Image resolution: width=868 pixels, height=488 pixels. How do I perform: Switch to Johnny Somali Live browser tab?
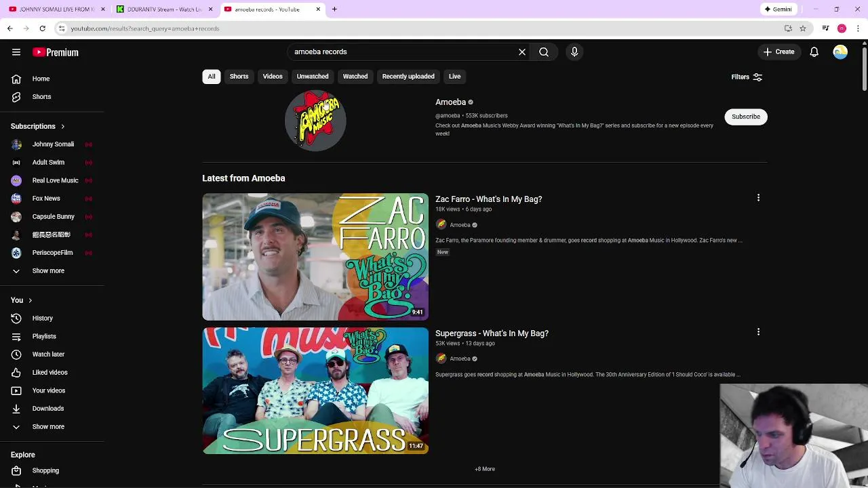pyautogui.click(x=56, y=9)
